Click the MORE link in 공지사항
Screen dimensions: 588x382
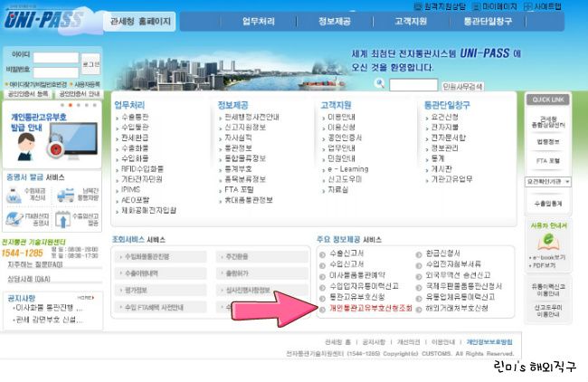point(86,298)
